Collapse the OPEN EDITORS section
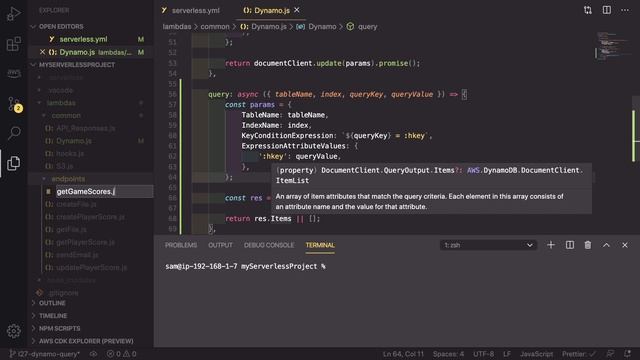 coord(60,27)
